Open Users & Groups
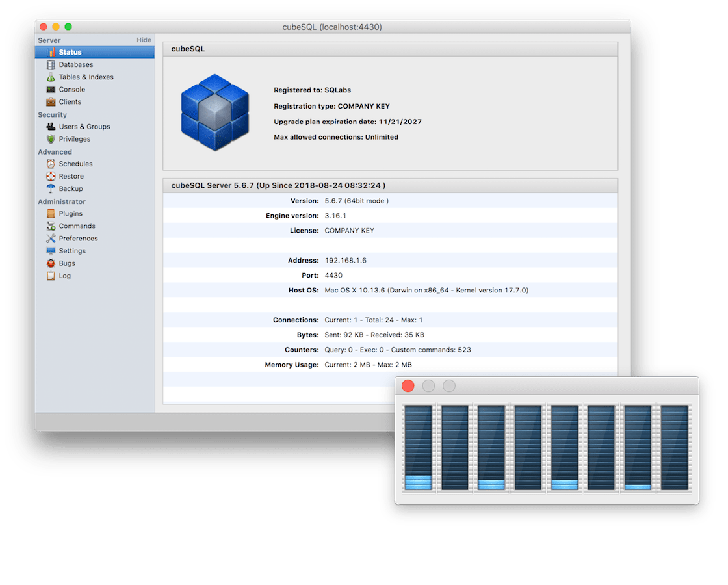Screen dimensions: 728x585 coord(95,126)
